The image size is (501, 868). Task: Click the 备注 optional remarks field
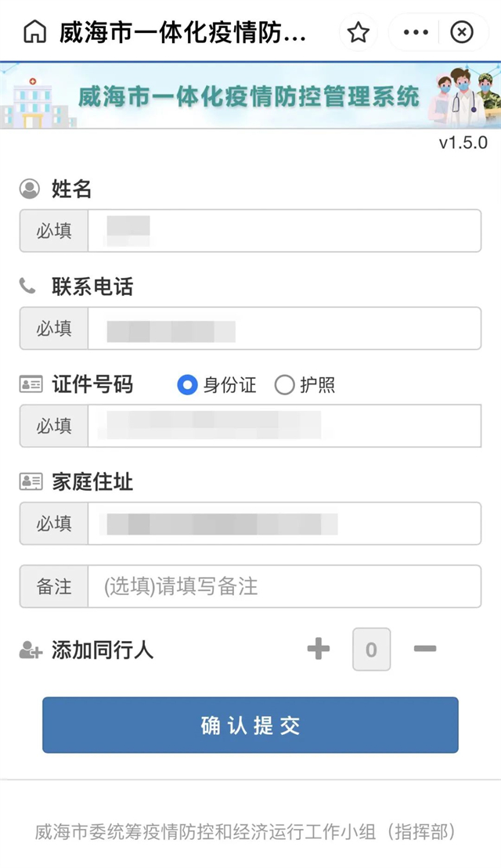283,586
